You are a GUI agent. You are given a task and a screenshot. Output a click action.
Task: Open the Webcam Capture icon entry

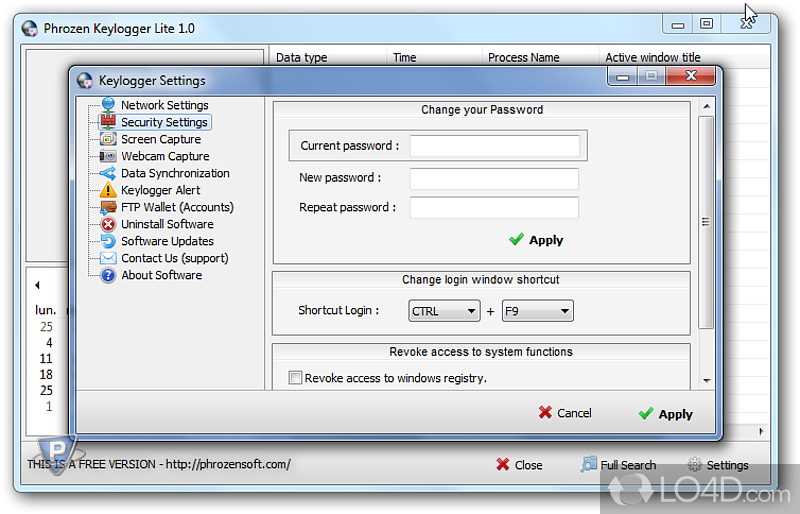(108, 156)
